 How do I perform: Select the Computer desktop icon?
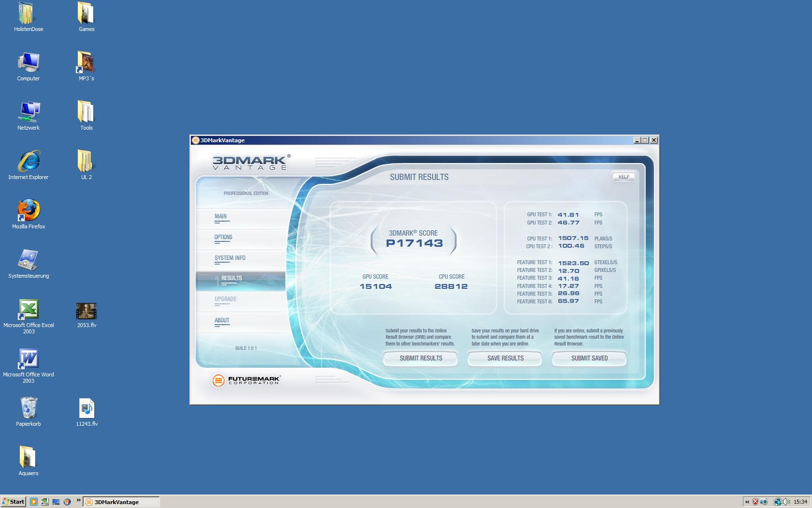click(x=28, y=66)
